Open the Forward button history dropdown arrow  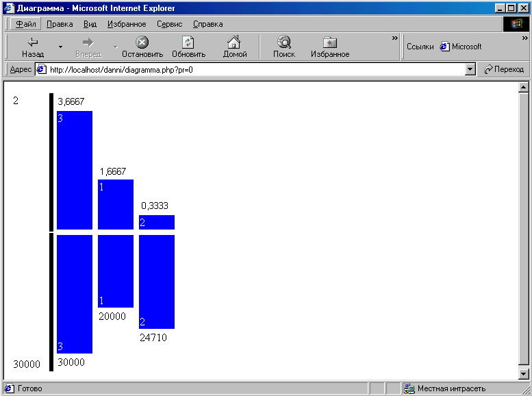click(116, 47)
